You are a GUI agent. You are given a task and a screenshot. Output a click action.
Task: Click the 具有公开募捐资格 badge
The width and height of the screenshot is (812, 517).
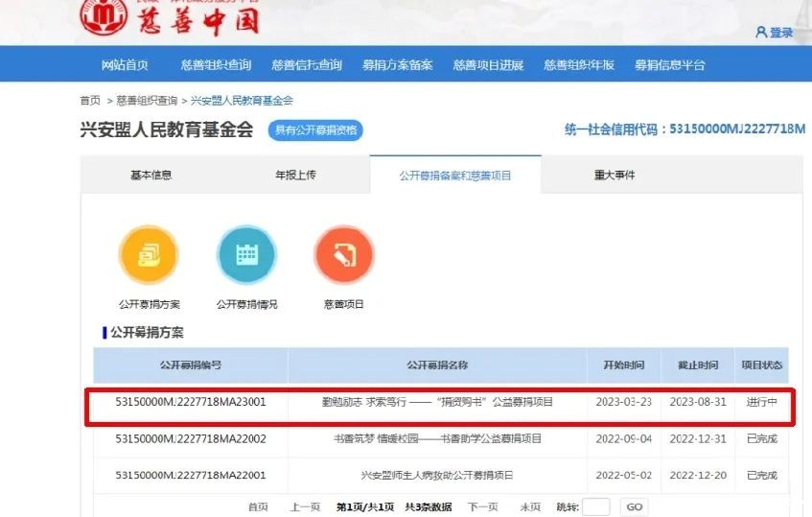[x=316, y=130]
